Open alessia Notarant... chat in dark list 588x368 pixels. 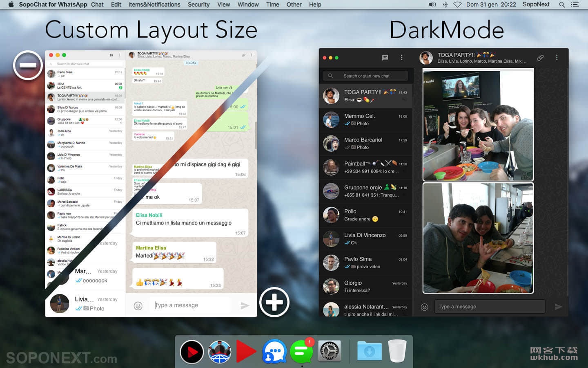click(x=365, y=307)
